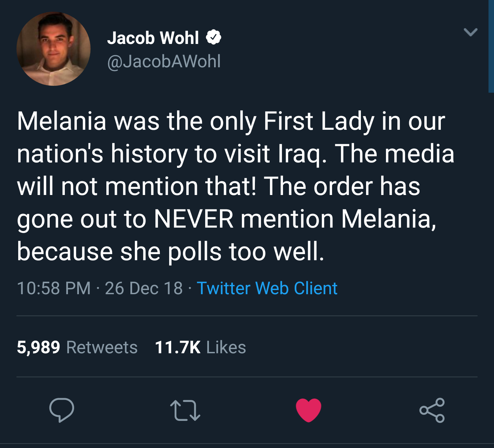Open the Twitter Web Client source link
This screenshot has height=448, width=494.
[x=267, y=288]
